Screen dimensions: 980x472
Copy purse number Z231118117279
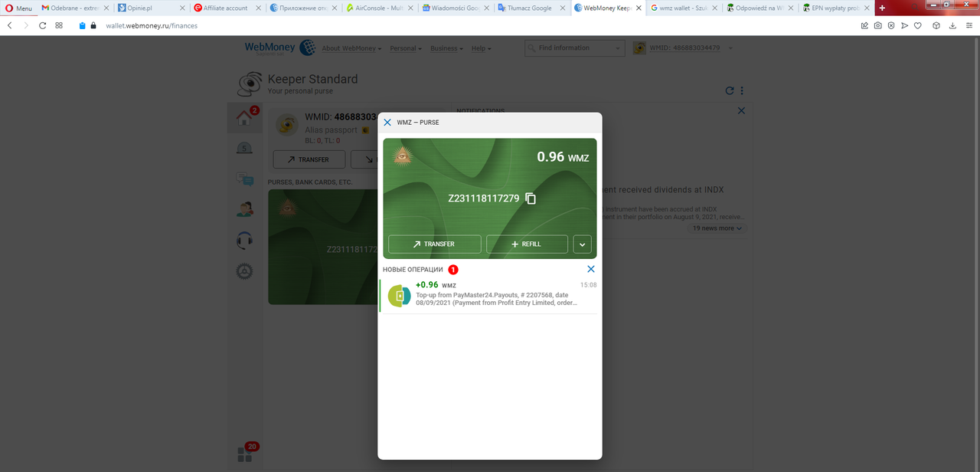point(531,198)
